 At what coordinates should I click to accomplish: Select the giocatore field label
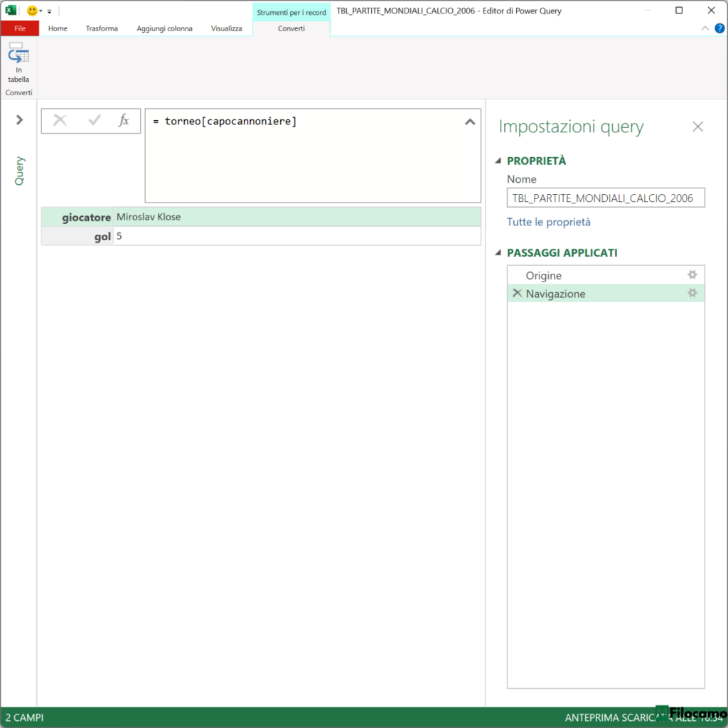tap(86, 218)
